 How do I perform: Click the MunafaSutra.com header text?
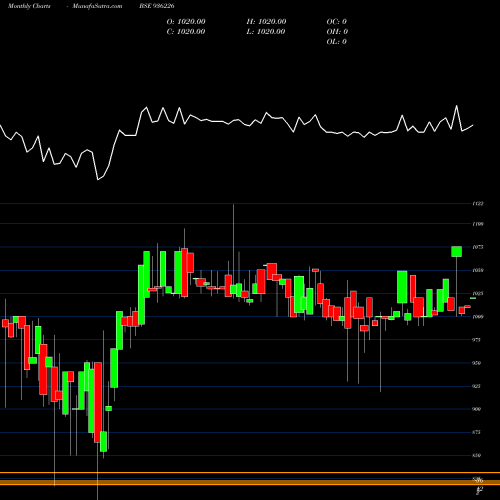pos(97,6)
